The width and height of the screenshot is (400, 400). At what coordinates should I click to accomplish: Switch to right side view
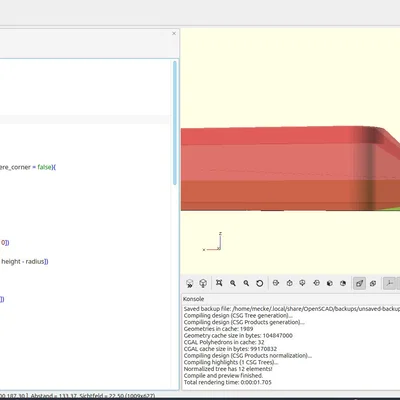pos(276,283)
